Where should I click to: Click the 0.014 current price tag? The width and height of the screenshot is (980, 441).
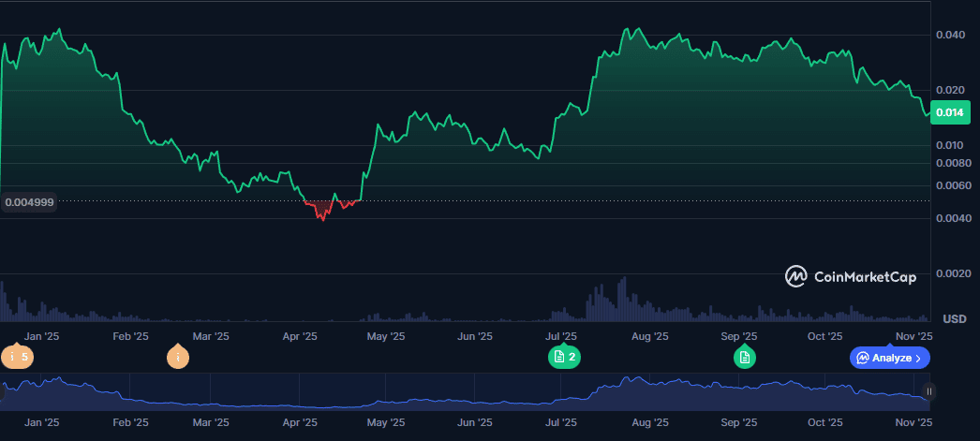click(950, 113)
